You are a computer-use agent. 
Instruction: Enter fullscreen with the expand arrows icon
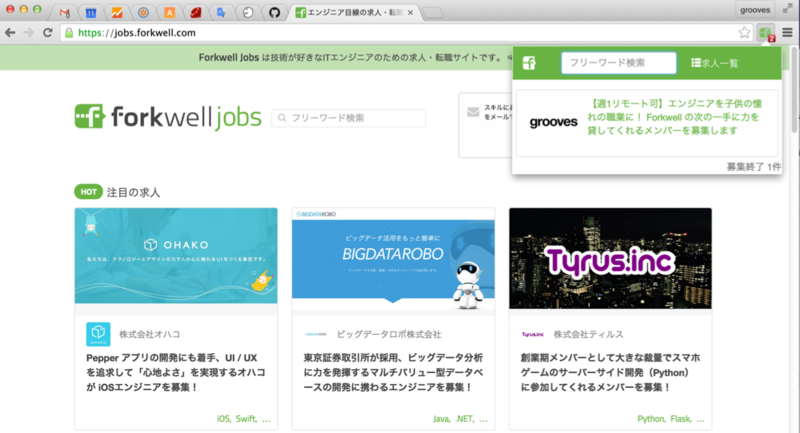click(x=787, y=9)
